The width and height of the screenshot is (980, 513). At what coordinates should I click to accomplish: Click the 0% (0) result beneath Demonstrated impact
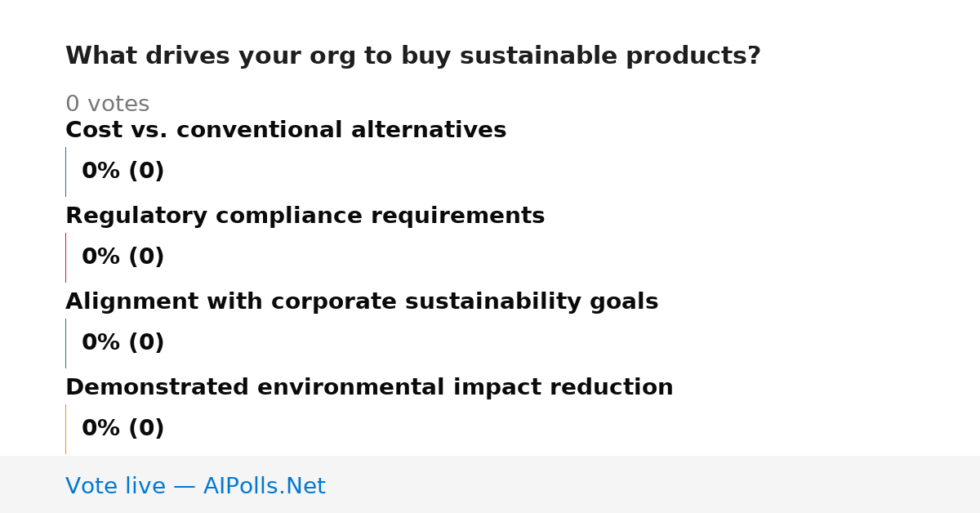[123, 429]
